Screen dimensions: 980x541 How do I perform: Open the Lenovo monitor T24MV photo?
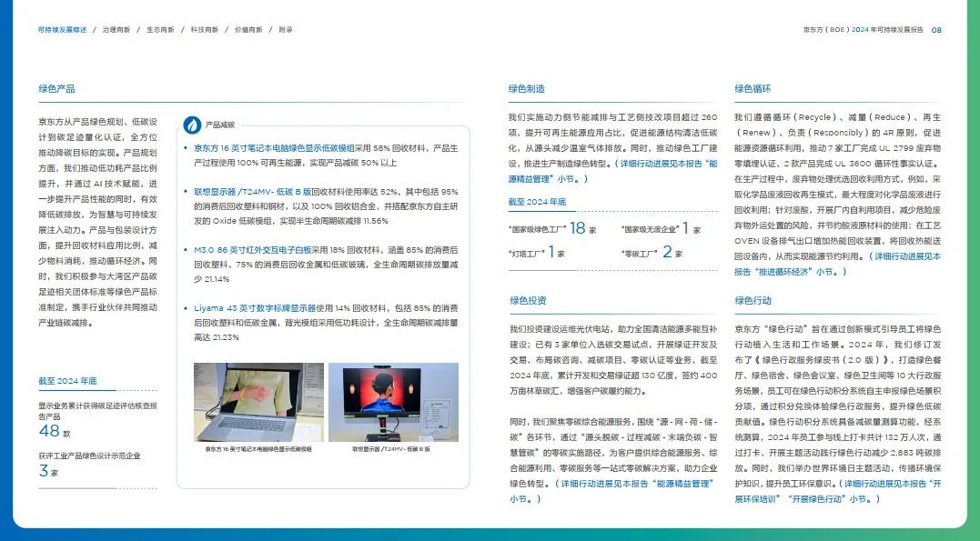[x=393, y=402]
